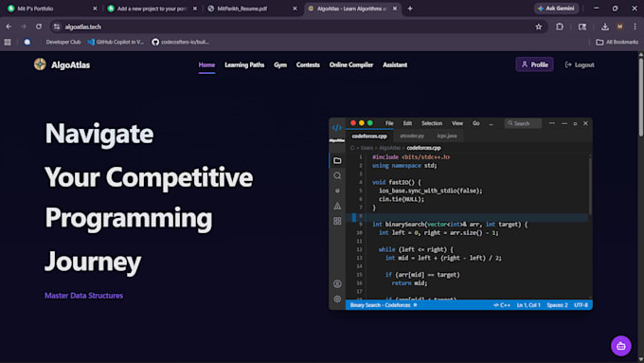Open the codecrafters-io bookmark

[180, 42]
